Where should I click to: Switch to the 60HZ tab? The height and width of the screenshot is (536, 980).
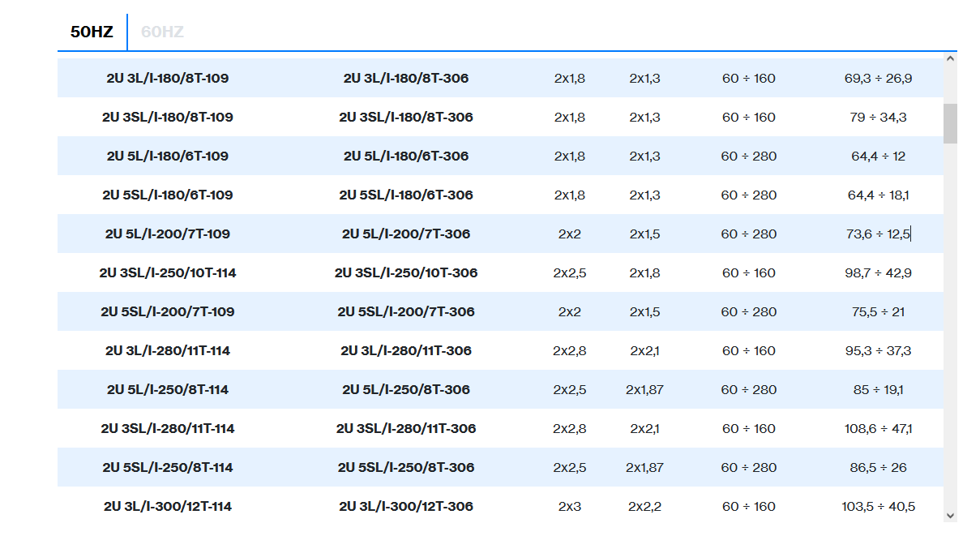pyautogui.click(x=162, y=32)
